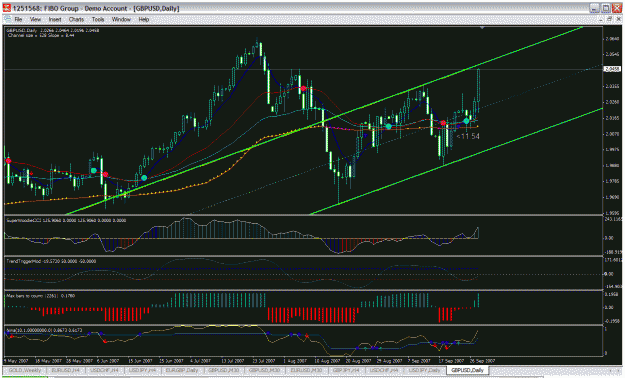
Task: Click the '4 Jul 2007' date on time axis
Action: (x=200, y=361)
